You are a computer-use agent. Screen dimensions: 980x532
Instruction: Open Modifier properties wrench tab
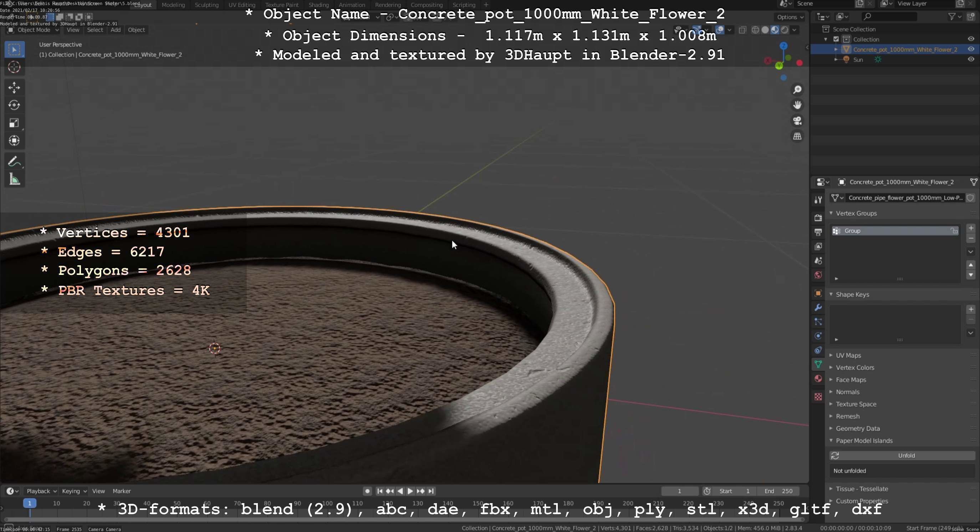[818, 307]
